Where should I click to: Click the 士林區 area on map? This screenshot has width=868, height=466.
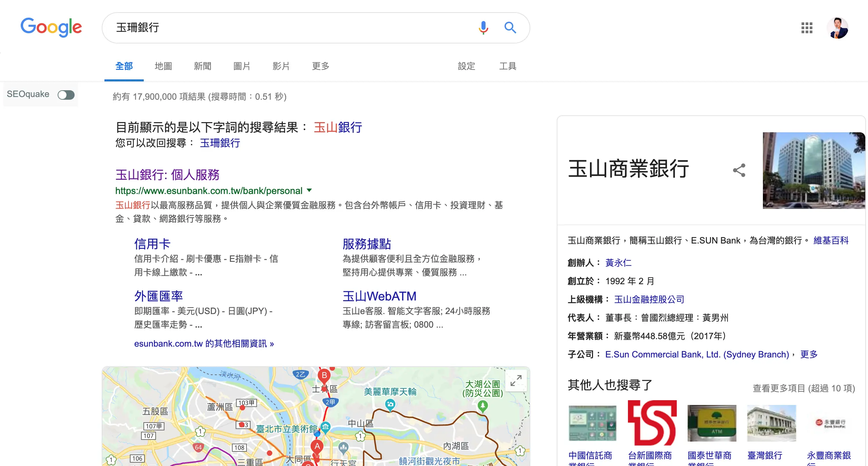point(324,389)
